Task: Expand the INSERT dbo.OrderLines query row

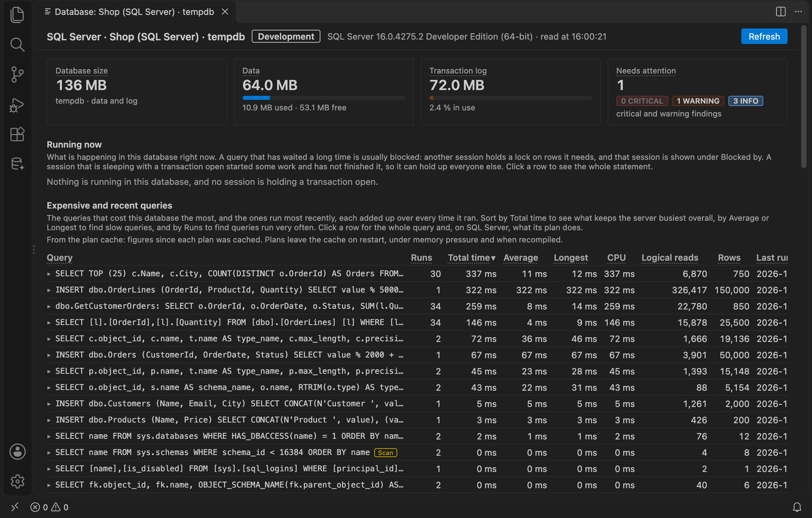Action: [x=417, y=290]
